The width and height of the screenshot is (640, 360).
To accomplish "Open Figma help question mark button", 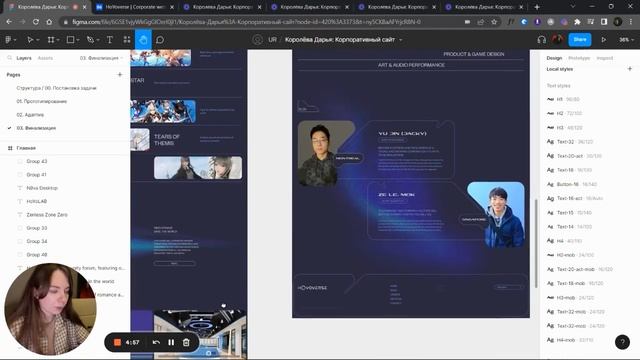I will (622, 342).
